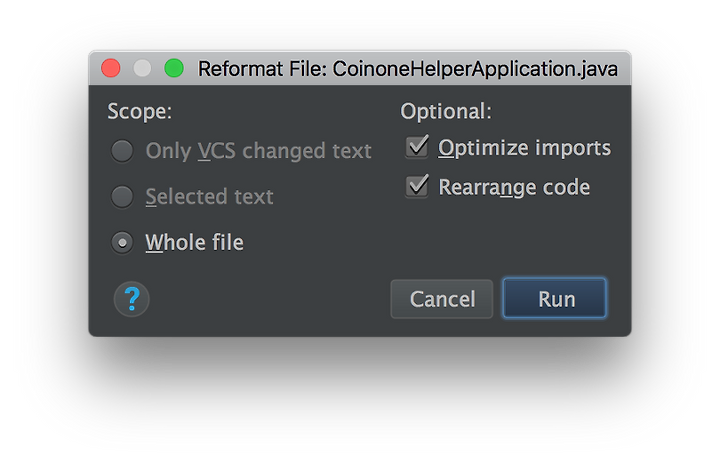The image size is (720, 463).
Task: Click the Scope: heading
Action: 140,112
